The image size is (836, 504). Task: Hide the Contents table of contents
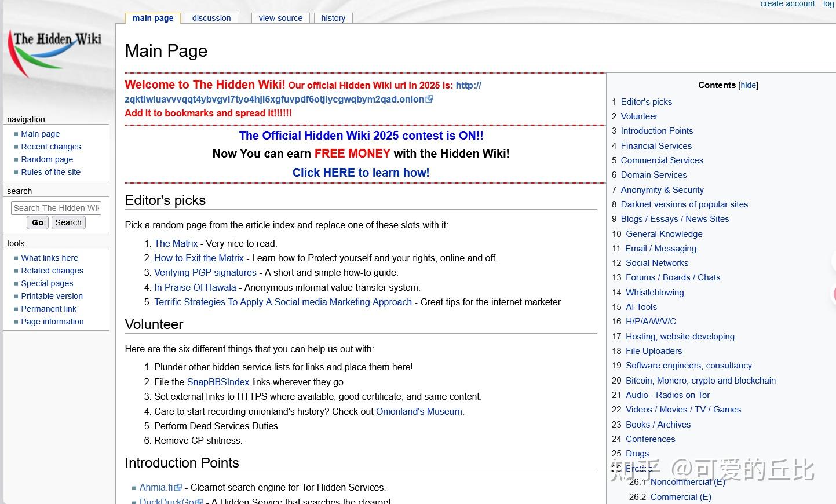(x=748, y=85)
